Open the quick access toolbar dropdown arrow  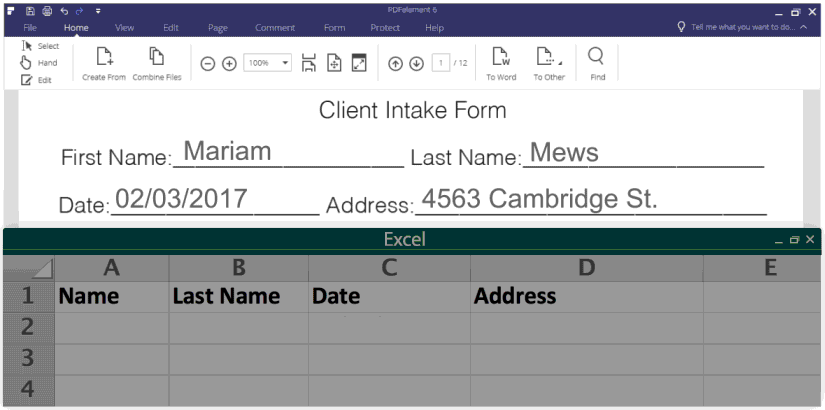(98, 10)
